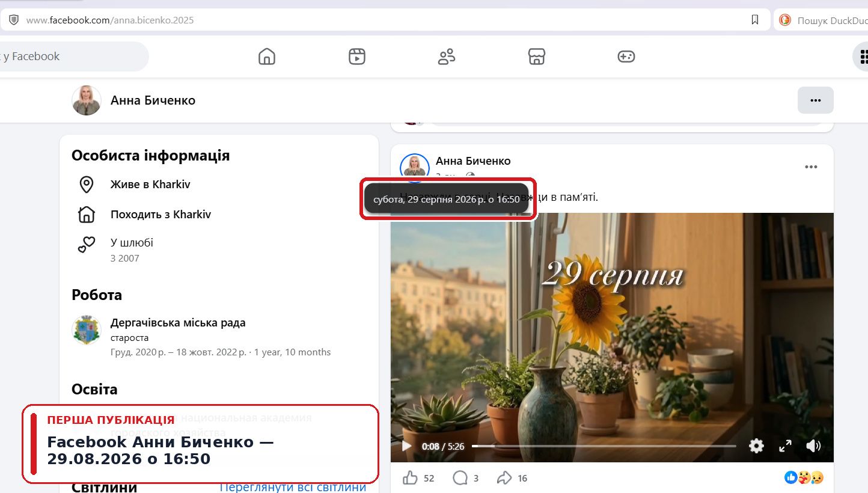Open the Marketplace storefront icon
Screen dimensions: 868x493
[x=536, y=57]
